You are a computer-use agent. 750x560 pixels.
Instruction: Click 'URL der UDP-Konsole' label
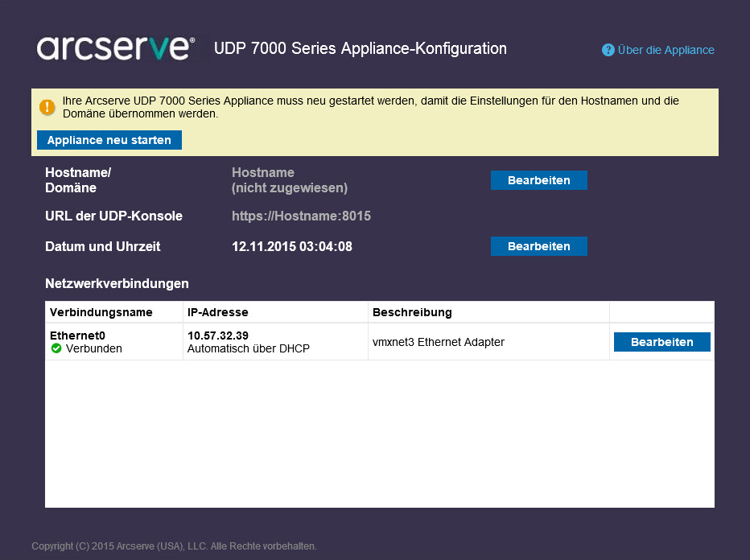pos(113,216)
